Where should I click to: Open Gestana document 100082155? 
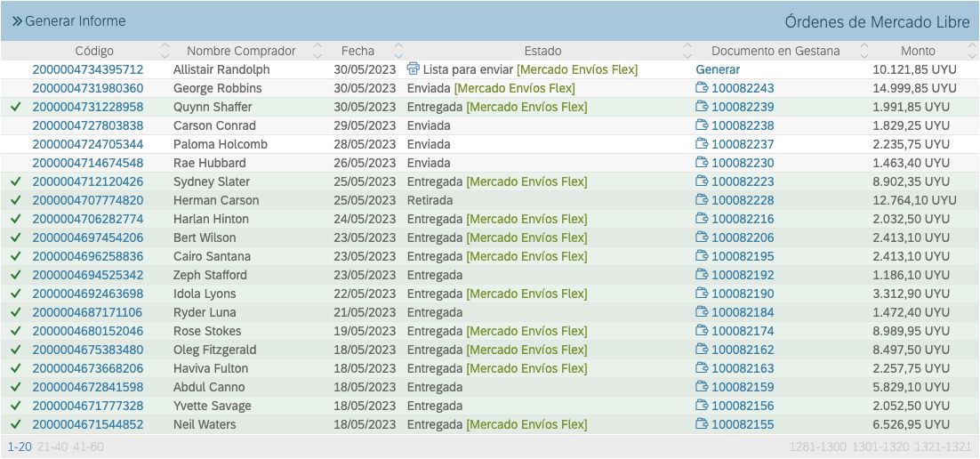[x=743, y=424]
